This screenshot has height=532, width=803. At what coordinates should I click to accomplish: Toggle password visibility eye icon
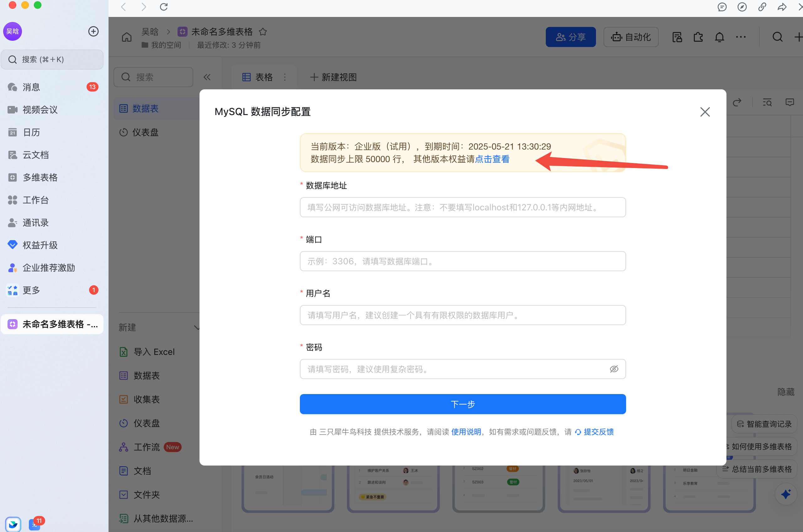pos(614,369)
